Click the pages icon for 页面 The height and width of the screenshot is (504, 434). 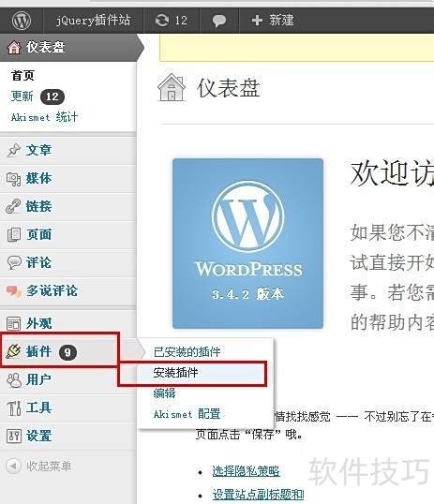coord(14,234)
